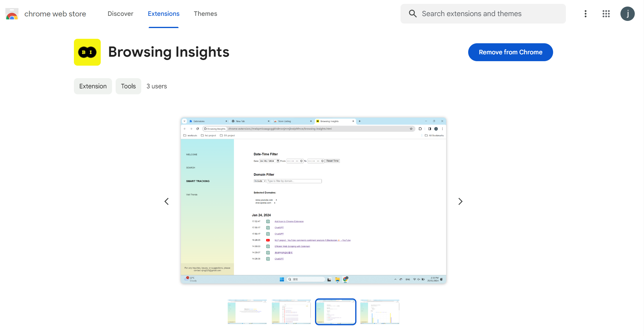Switch to the Discover tab
The height and width of the screenshot is (336, 644).
coord(120,14)
